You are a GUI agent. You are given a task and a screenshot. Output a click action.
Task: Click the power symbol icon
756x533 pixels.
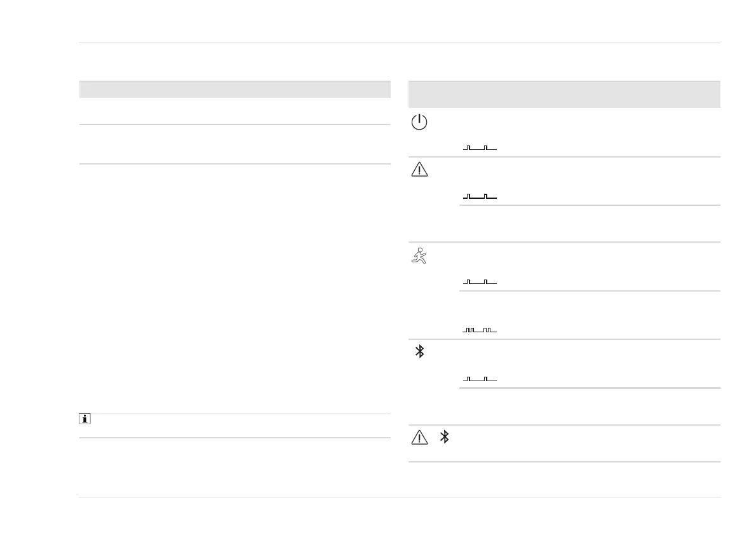point(419,122)
